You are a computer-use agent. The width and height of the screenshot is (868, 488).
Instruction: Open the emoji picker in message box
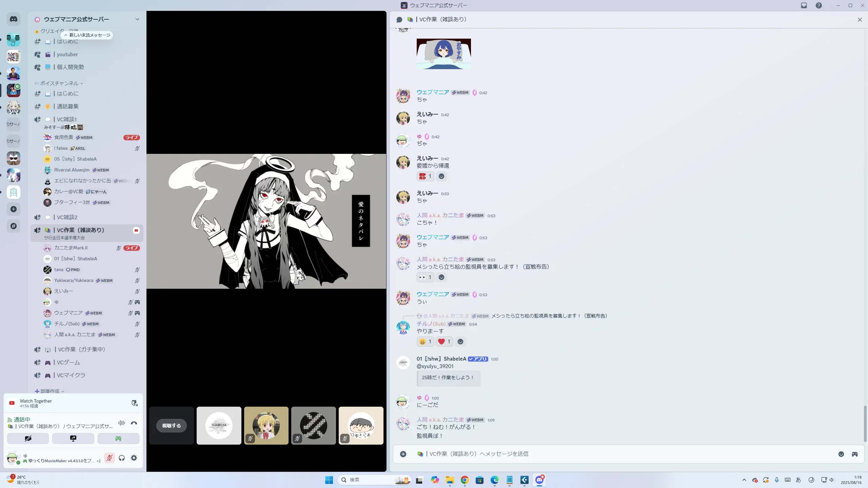pyautogui.click(x=841, y=454)
